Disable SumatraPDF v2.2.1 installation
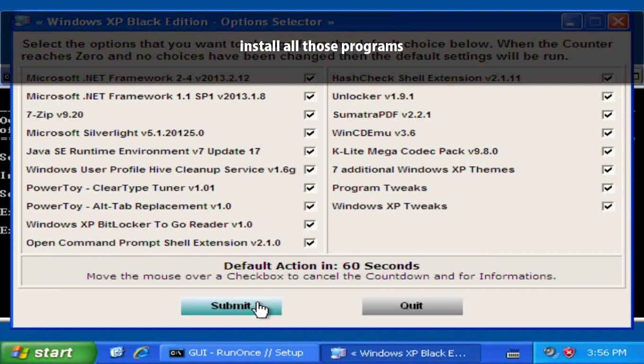644x364 pixels. [608, 114]
